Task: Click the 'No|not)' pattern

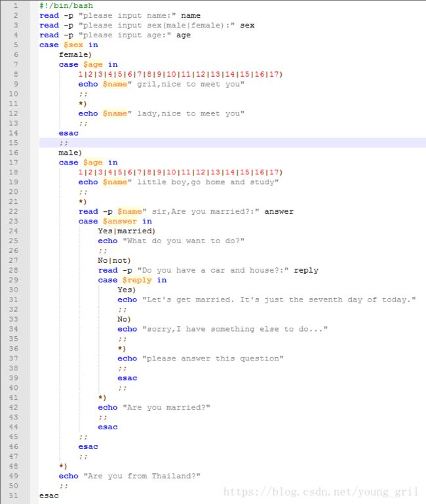Action: 115,260
